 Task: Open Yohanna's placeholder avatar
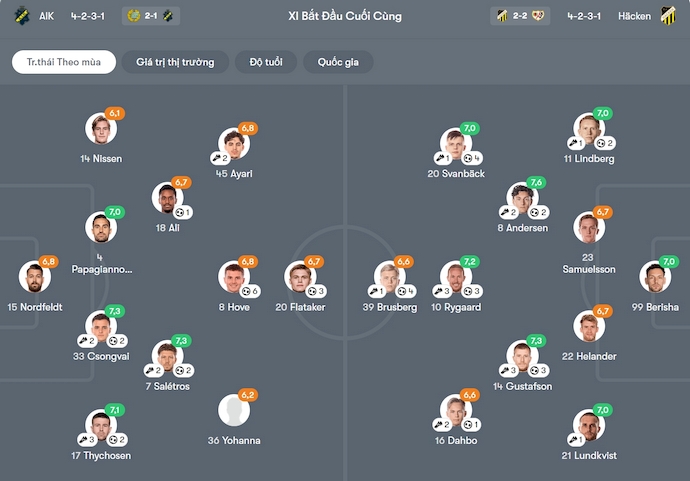(234, 411)
